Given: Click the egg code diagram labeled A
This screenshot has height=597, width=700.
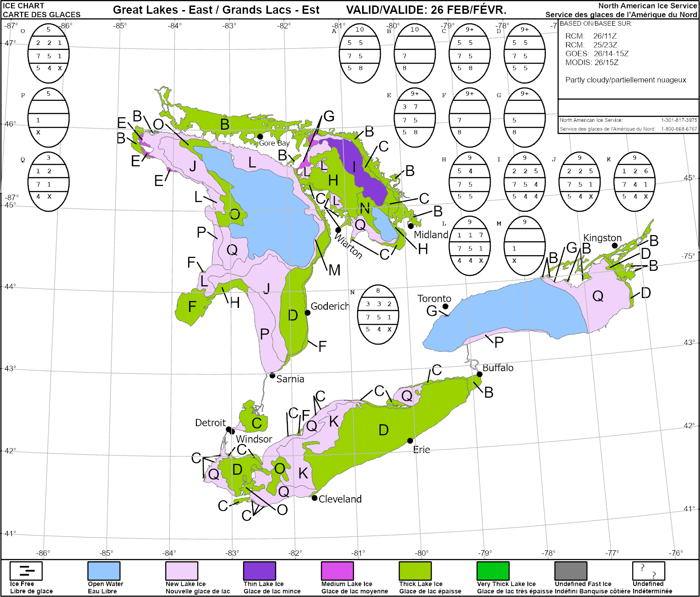Looking at the screenshot, I should [360, 54].
